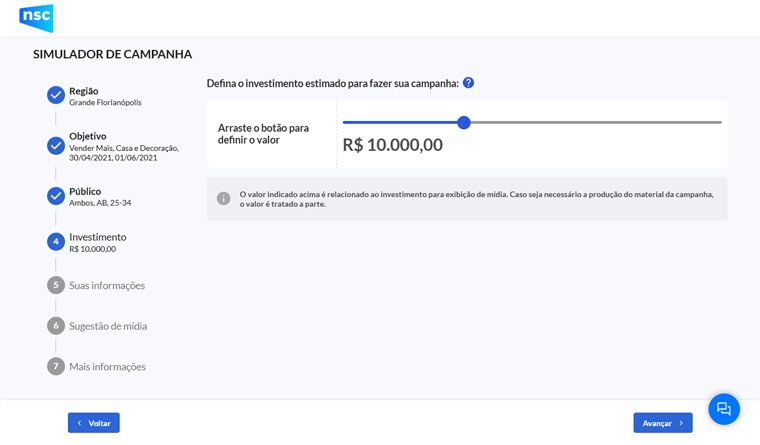Click the step 7 number circle
760x445 pixels.
click(x=56, y=366)
